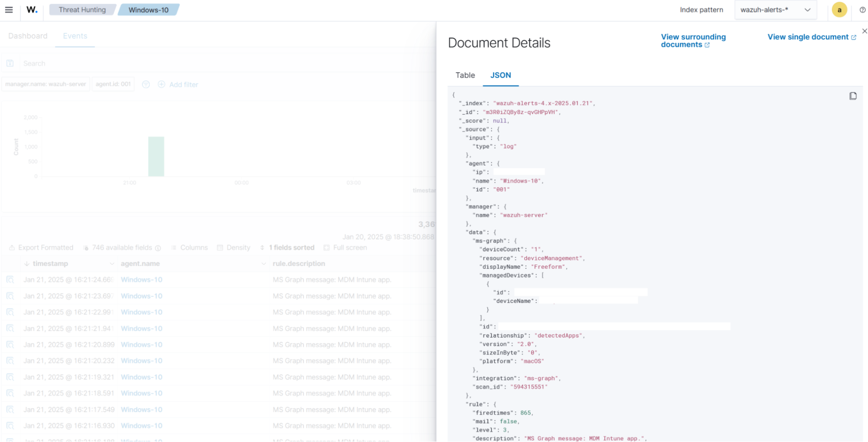Click the Wazuh logo home icon
This screenshot has height=442, width=868.
(x=32, y=10)
